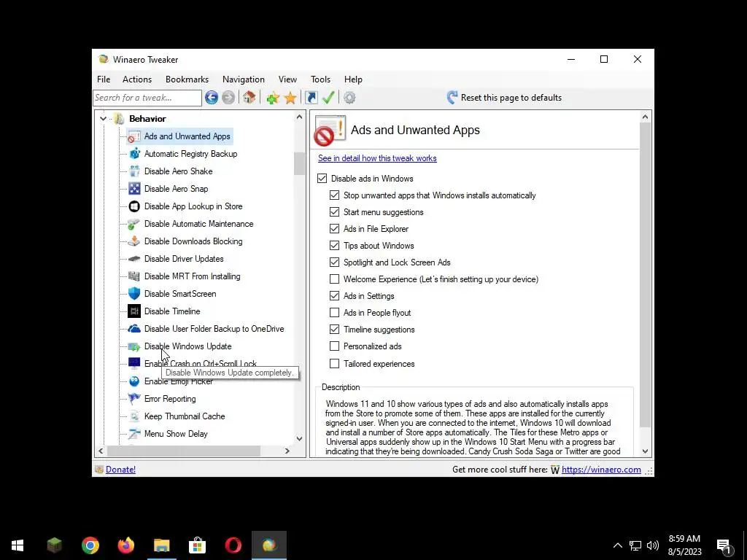
Task: Click the Disable SmartScreen shield icon
Action: tap(134, 294)
